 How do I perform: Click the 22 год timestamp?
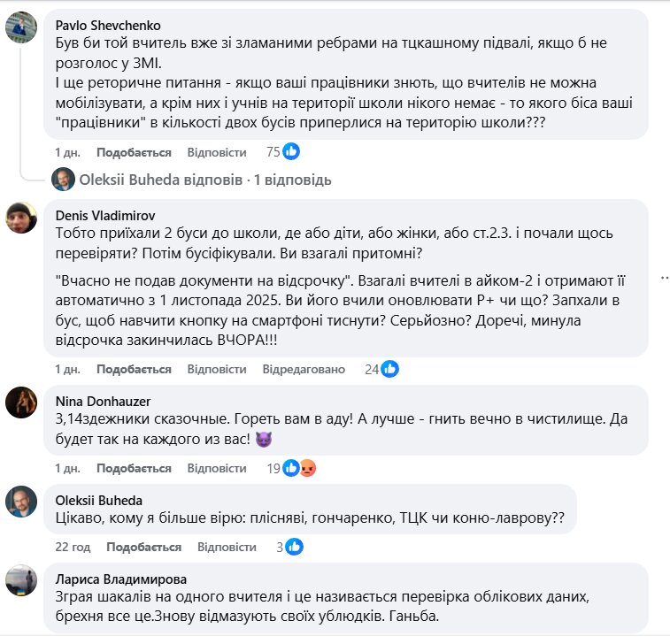(73, 547)
